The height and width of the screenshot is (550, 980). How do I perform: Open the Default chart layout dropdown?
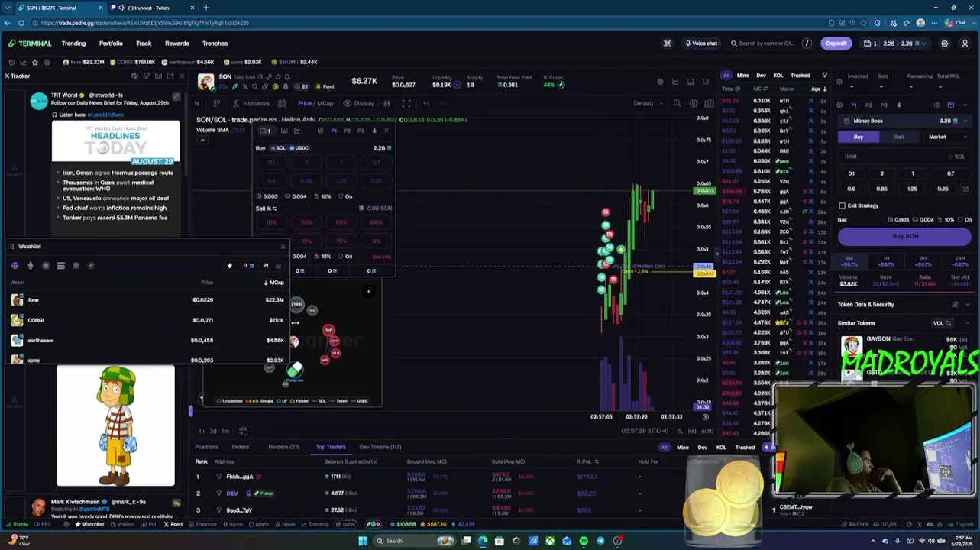pyautogui.click(x=647, y=103)
